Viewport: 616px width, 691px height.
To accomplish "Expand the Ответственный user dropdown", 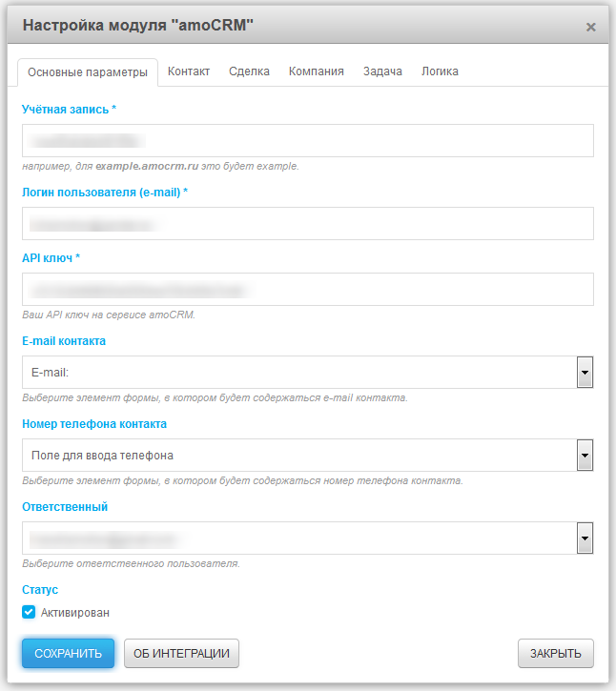I will [x=585, y=539].
